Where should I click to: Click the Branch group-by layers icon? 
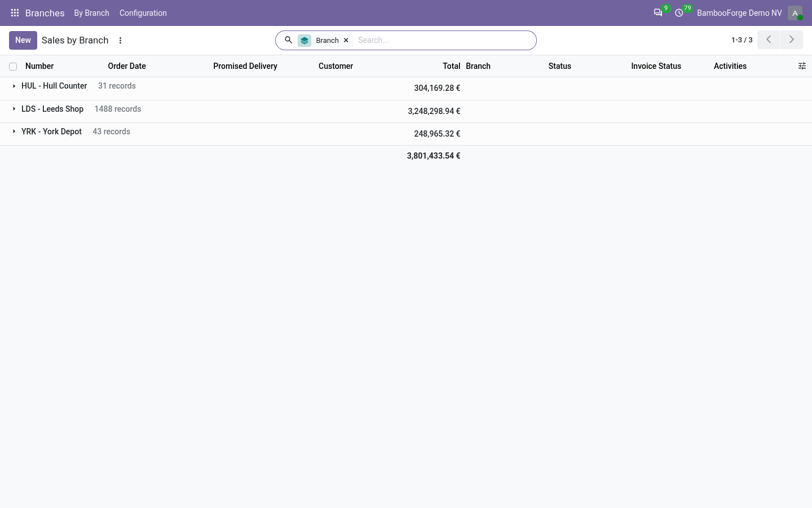click(304, 40)
